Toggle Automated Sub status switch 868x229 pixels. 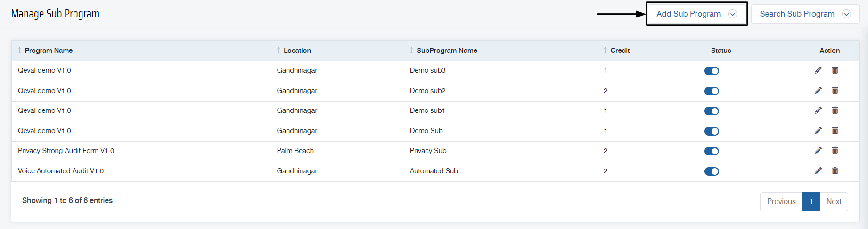712,171
